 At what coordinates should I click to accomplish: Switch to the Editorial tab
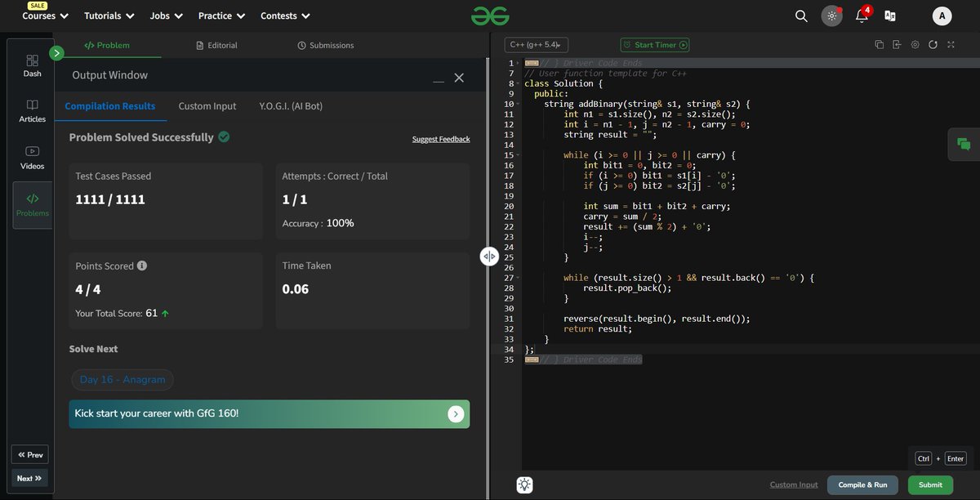coord(217,45)
